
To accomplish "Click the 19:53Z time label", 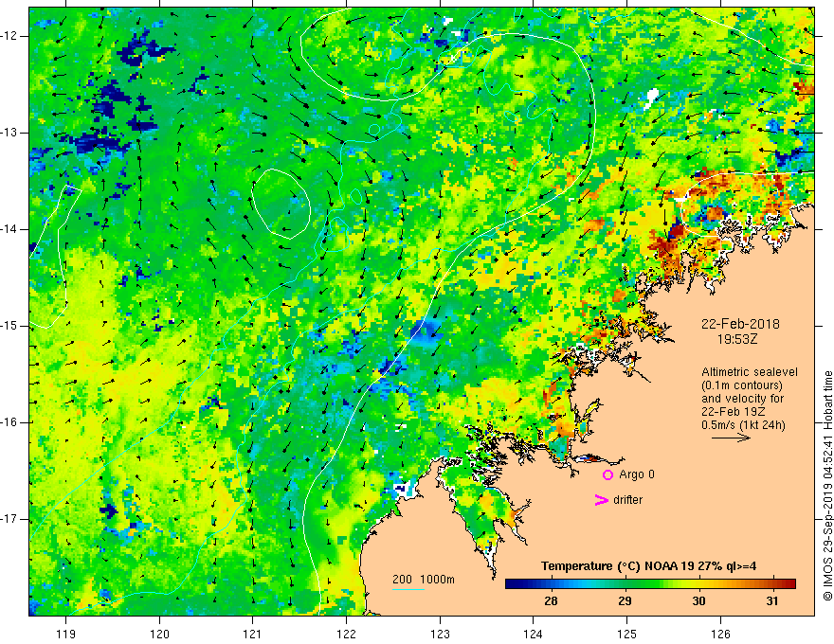I will [737, 339].
